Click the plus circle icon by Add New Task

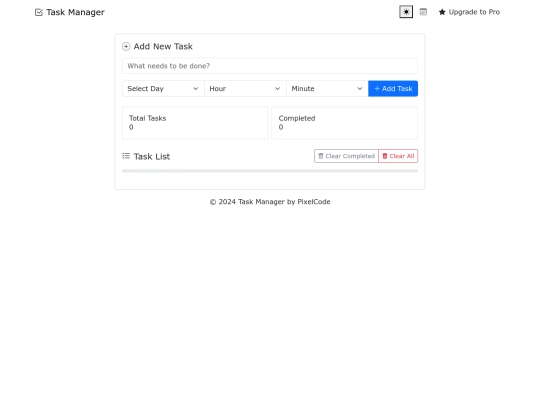tap(126, 46)
